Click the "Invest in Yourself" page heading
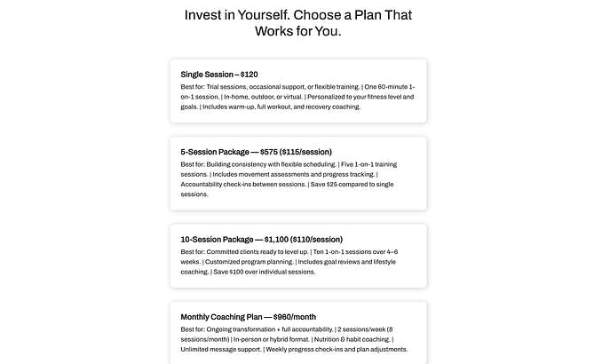Image resolution: width=602 pixels, height=364 pixels. pos(298,23)
